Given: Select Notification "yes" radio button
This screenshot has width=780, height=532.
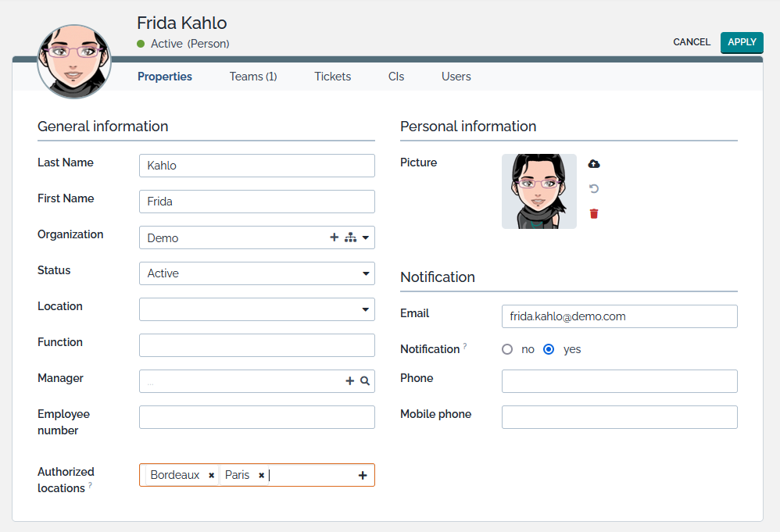Looking at the screenshot, I should (x=549, y=349).
